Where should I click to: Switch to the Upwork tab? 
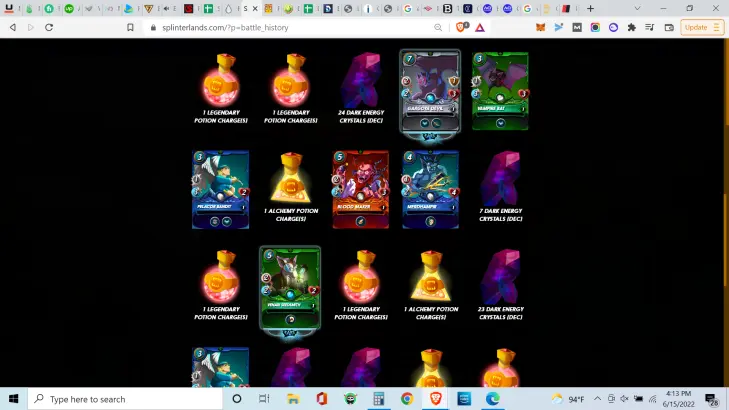69,8
